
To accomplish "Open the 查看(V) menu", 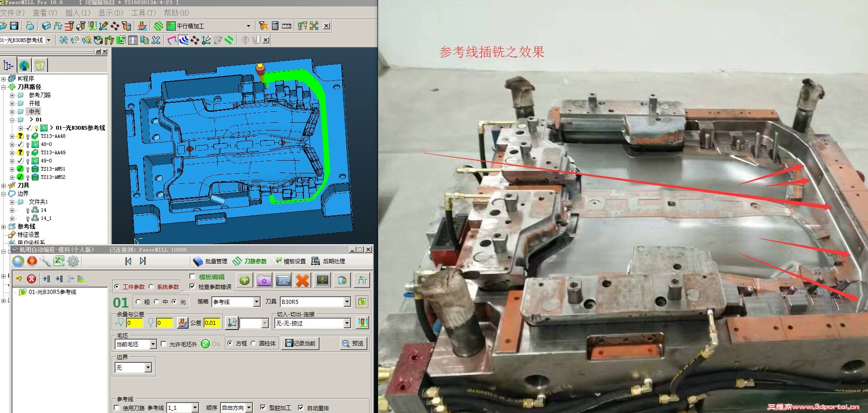I will (45, 13).
